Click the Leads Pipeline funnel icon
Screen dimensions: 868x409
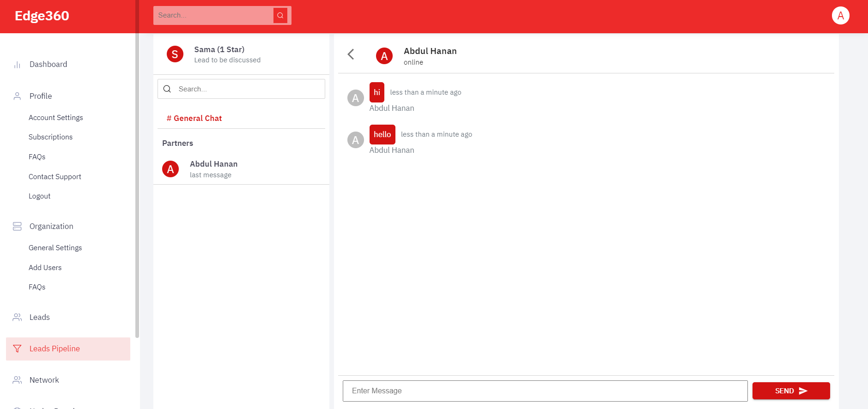tap(17, 349)
